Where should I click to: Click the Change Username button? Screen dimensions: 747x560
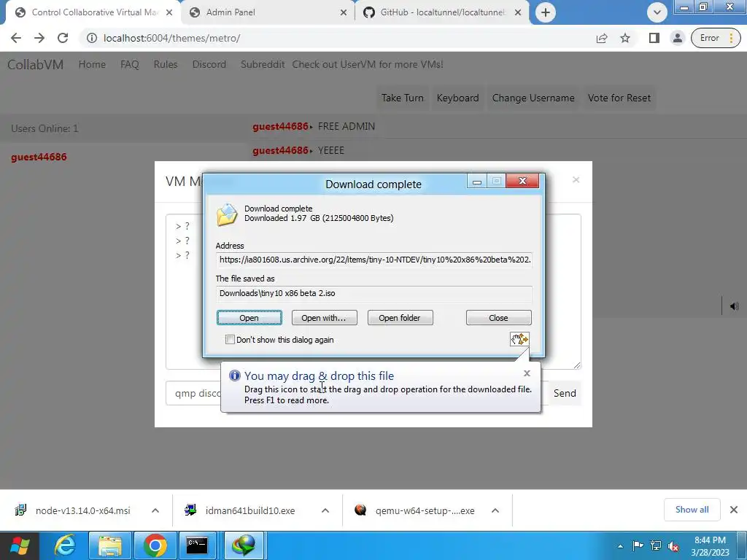(533, 98)
